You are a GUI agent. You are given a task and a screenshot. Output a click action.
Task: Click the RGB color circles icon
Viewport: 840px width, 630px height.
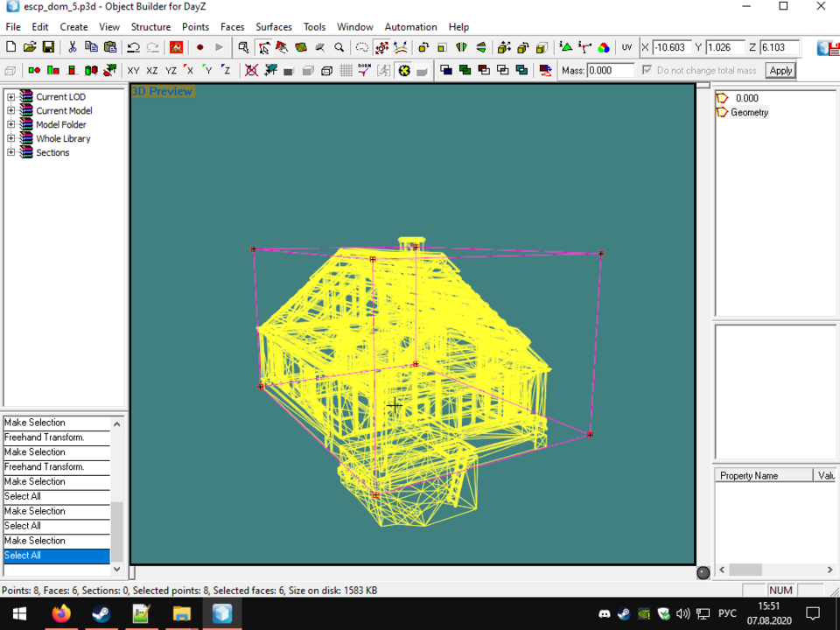point(604,47)
